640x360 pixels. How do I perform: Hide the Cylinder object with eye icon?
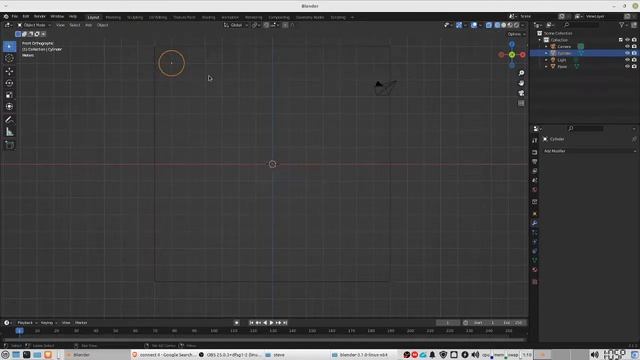tap(627, 53)
